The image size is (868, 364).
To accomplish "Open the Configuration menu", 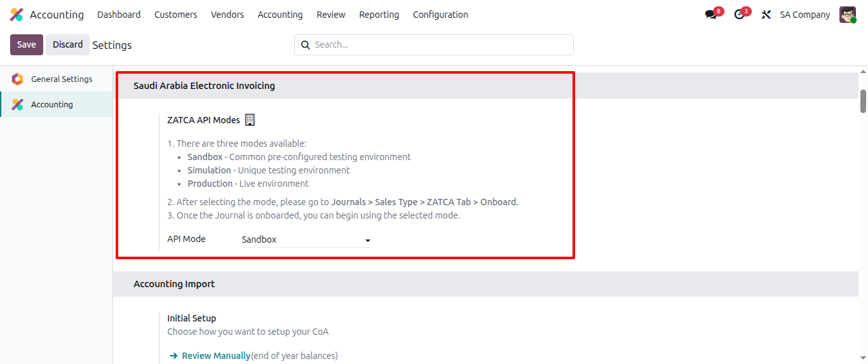I will 440,15.
